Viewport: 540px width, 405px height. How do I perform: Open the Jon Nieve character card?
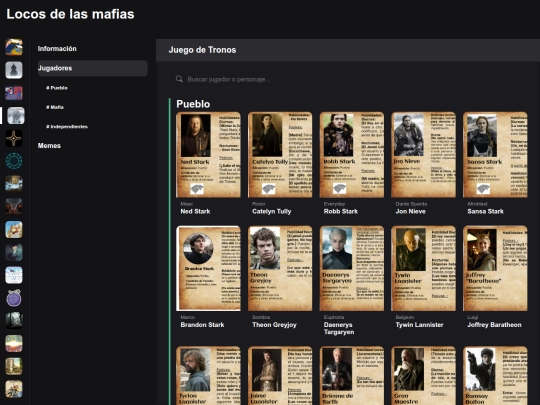point(423,155)
